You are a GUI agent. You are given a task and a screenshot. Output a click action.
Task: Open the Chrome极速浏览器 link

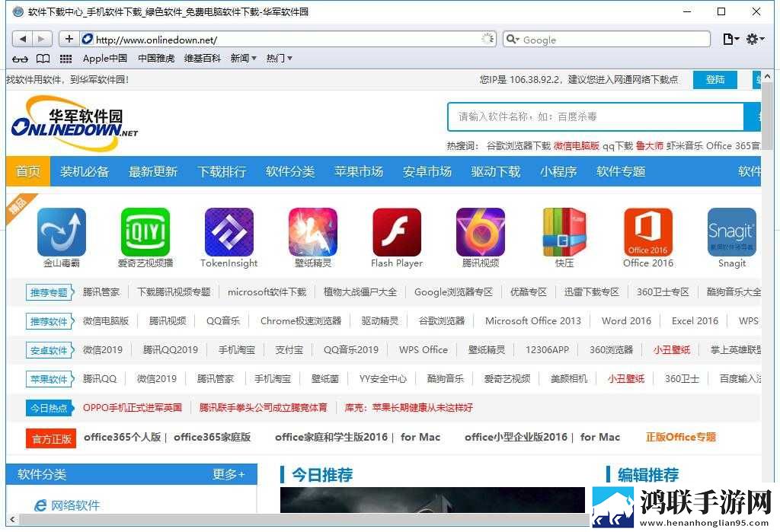pos(300,321)
